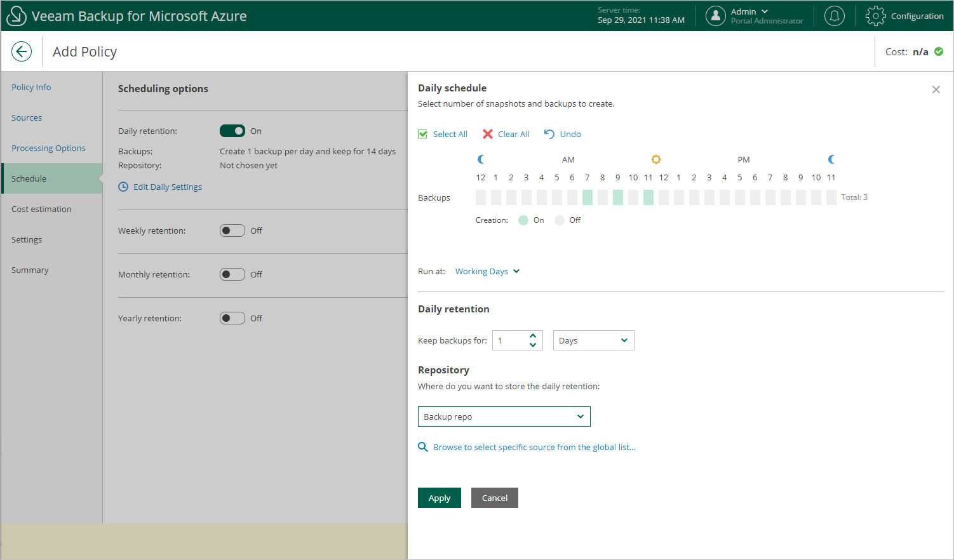Viewport: 954px width, 560px height.
Task: Toggle the 12 PM noon backup slot
Action: click(x=664, y=197)
